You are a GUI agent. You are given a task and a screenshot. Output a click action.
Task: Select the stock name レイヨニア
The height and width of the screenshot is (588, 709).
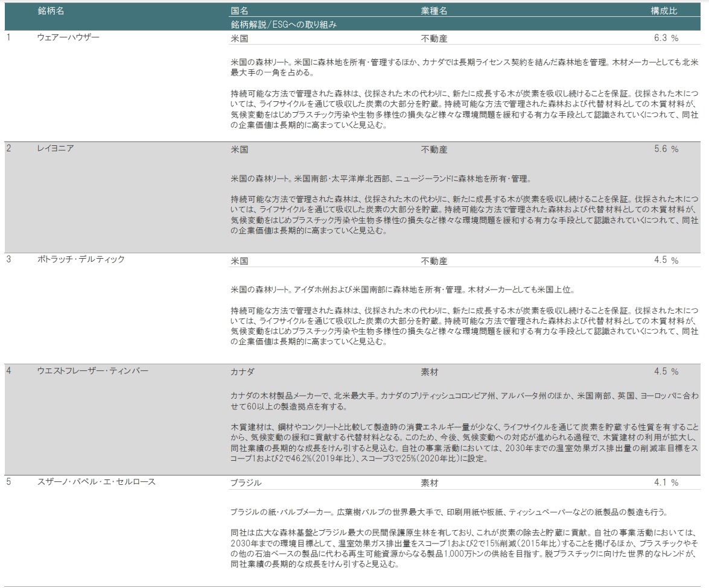[55, 148]
